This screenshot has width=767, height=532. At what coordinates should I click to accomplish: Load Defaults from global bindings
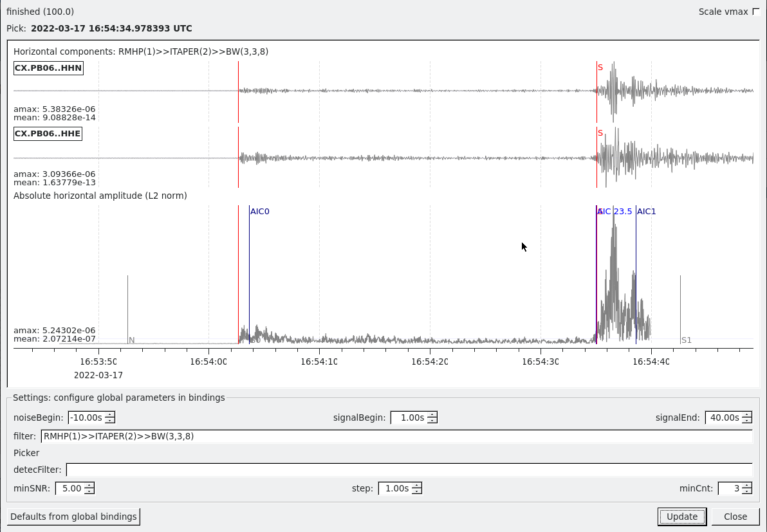73,517
